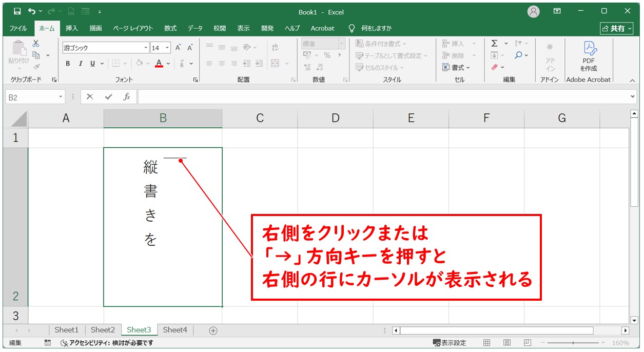
Task: Click the Increase Font Size icon
Action: [x=178, y=48]
